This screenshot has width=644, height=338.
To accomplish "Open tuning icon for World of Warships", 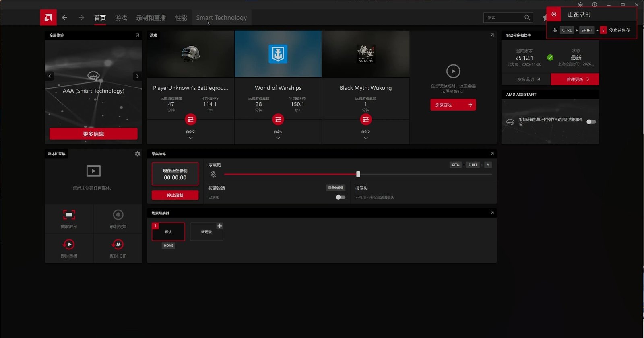I will coord(278,120).
